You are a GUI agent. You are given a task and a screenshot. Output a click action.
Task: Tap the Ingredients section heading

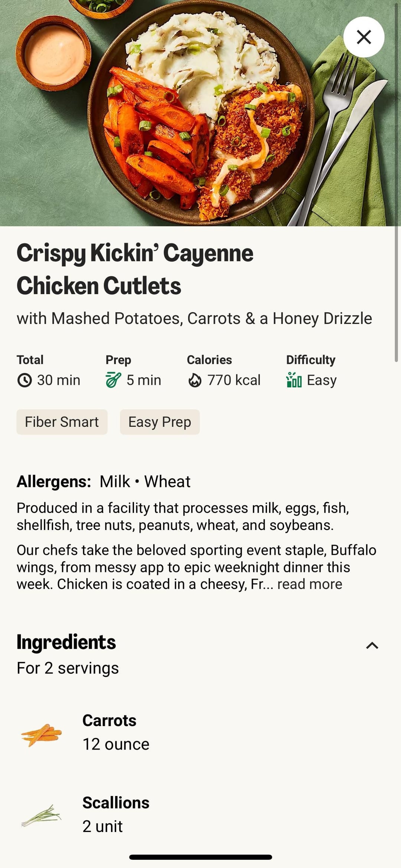tap(66, 642)
